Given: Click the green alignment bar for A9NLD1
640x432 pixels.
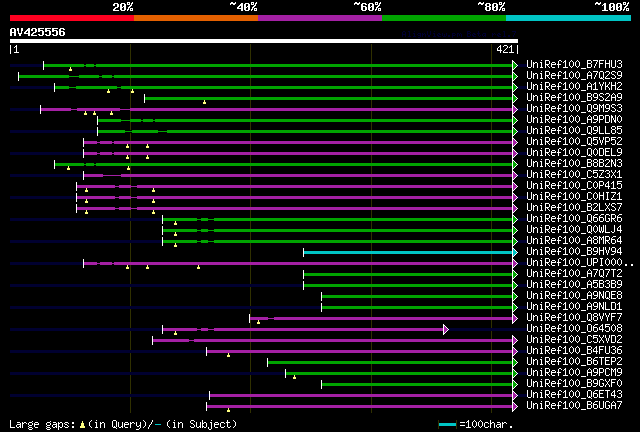Looking at the screenshot, I should pos(417,307).
